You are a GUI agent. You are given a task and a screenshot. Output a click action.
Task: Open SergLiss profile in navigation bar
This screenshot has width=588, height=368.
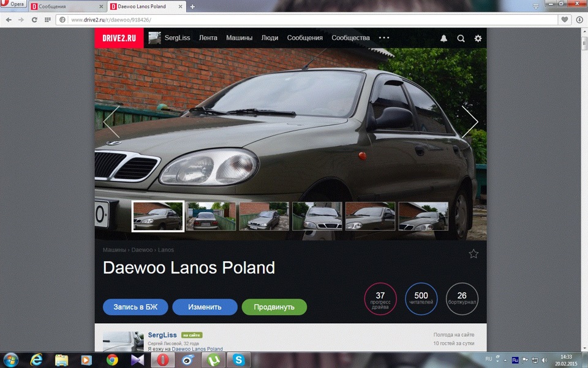[177, 38]
